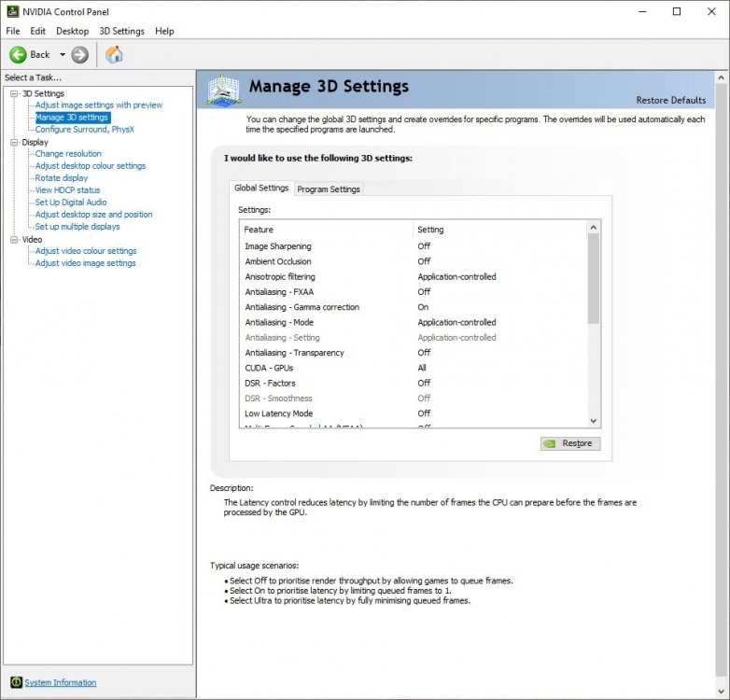Screen dimensions: 730x700
Task: Open Adjust desktop colour settings
Action: 91,166
